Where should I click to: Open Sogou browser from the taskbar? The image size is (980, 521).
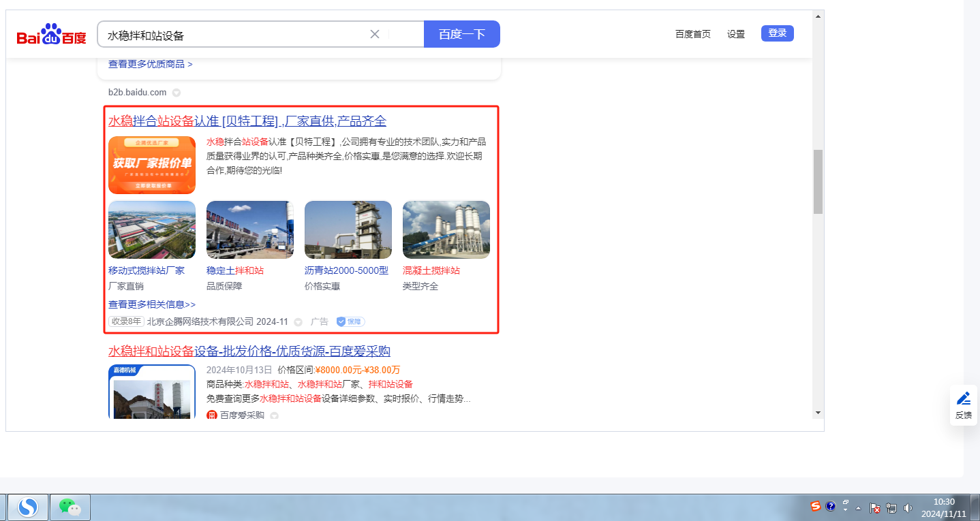[x=28, y=507]
